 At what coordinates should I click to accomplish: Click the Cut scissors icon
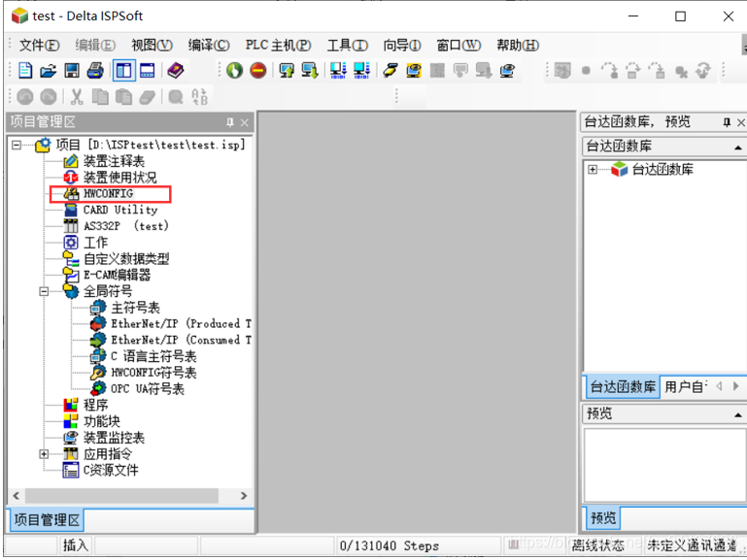(77, 97)
